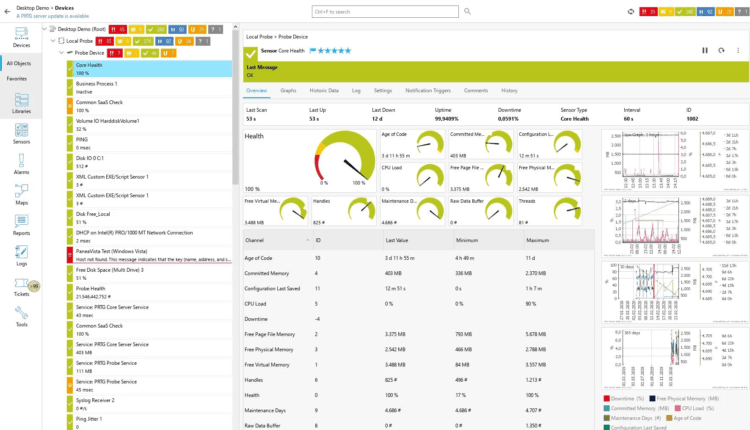Image resolution: width=750 pixels, height=430 pixels.
Task: Go to Alarms in the sidebar
Action: click(21, 162)
